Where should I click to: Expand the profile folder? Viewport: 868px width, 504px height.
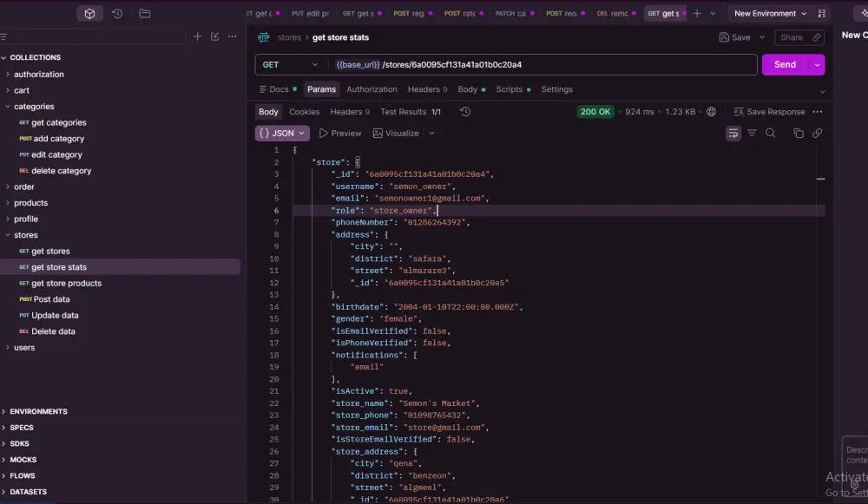tap(7, 219)
